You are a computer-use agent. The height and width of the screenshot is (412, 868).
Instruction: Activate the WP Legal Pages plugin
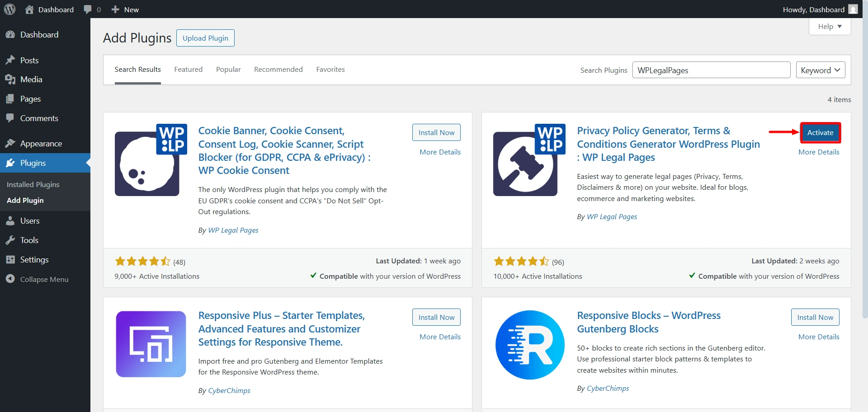(820, 133)
